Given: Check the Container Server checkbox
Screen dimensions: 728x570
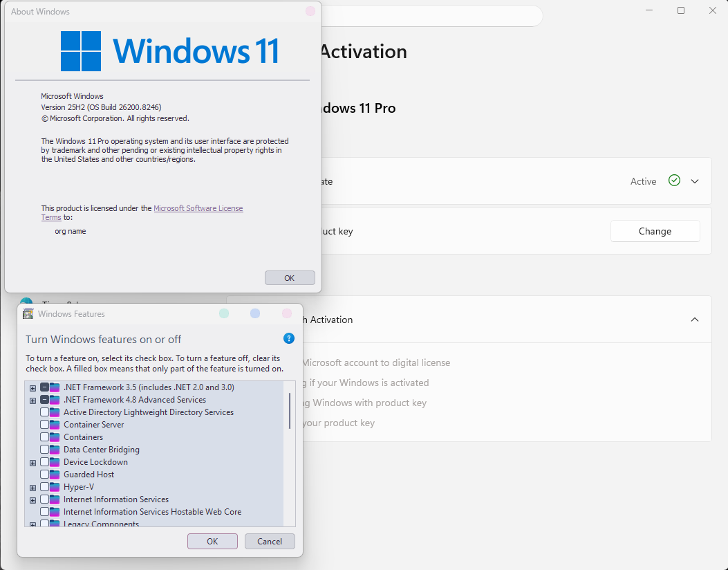Looking at the screenshot, I should coord(44,425).
